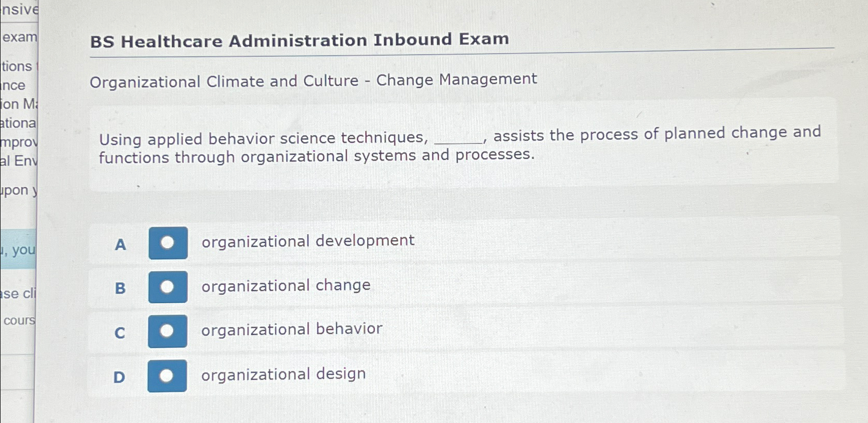Click the letter label D

point(120,378)
